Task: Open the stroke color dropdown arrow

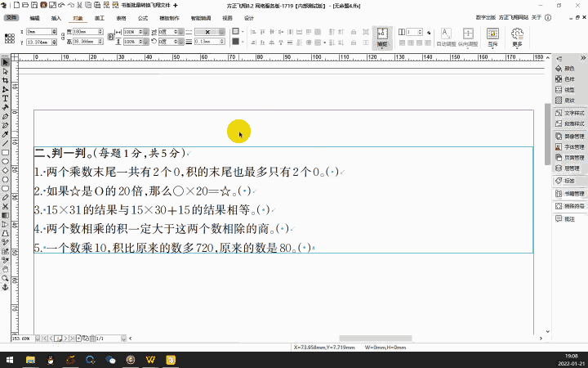Action: pos(243,32)
